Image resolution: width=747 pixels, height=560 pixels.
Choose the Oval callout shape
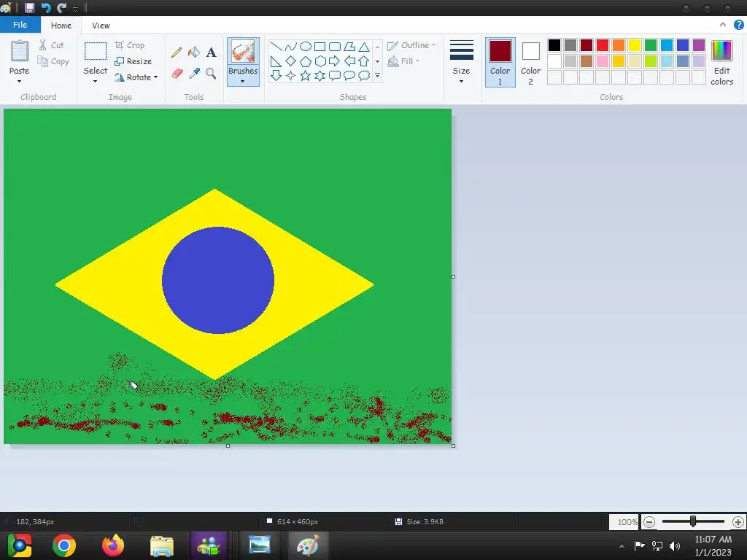point(349,75)
